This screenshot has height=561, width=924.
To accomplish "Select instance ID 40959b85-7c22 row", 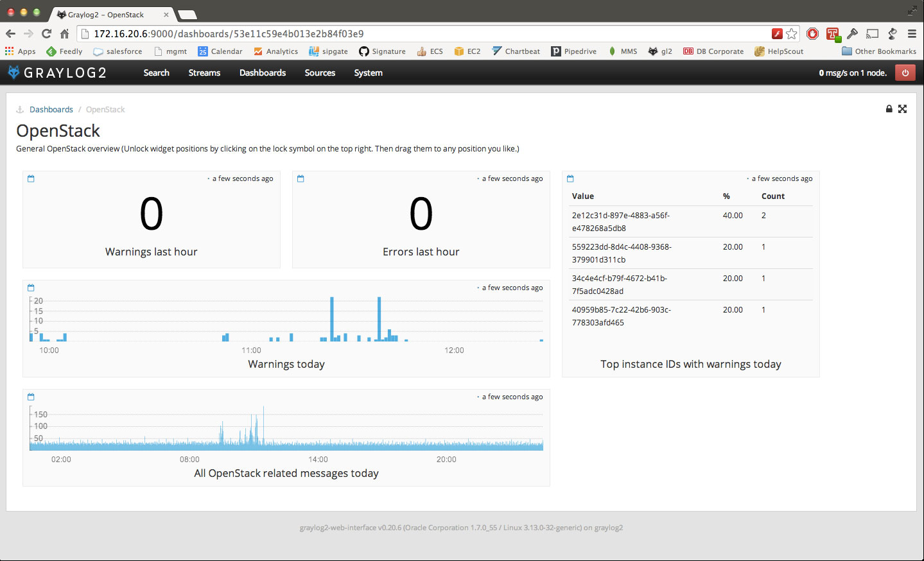I will tap(691, 316).
